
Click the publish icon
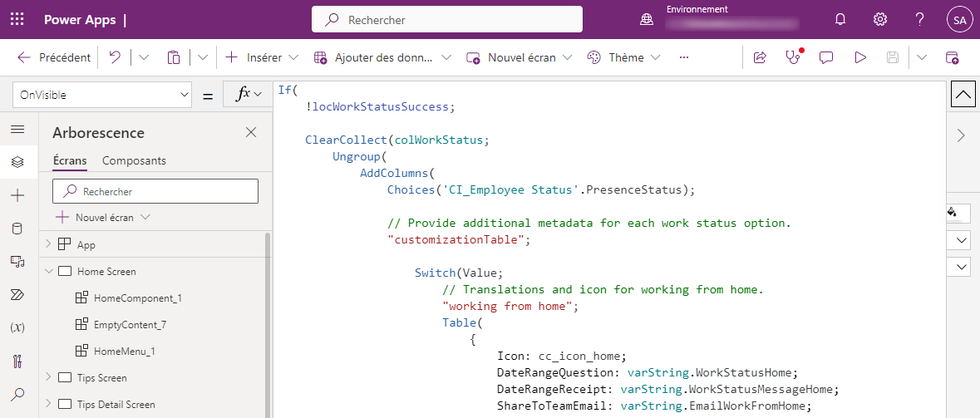pyautogui.click(x=952, y=57)
